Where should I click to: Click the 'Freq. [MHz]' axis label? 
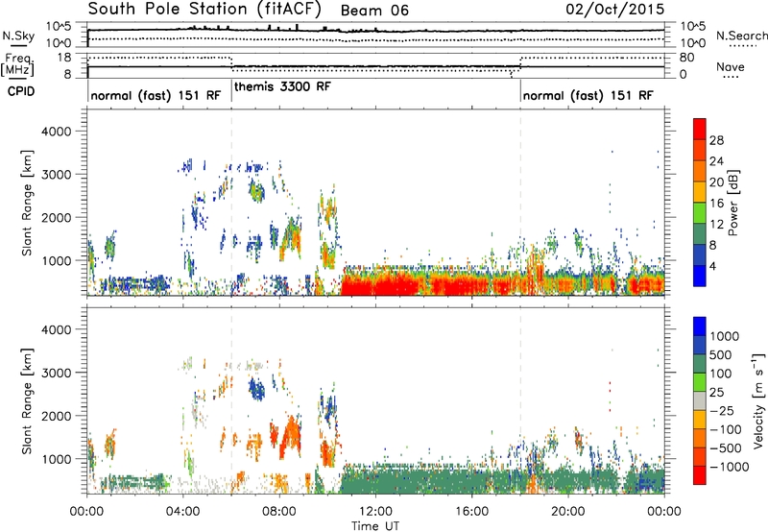[17, 64]
